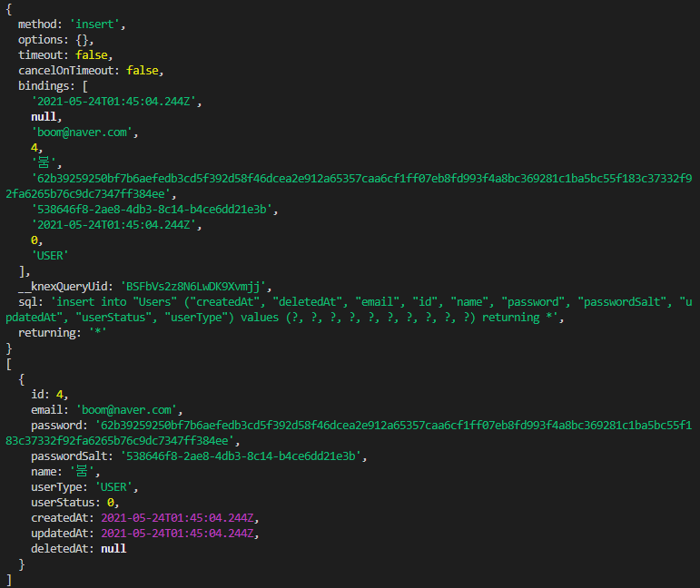Click the 'id: 4' line in result
The width and height of the screenshot is (700, 588).
[49, 395]
